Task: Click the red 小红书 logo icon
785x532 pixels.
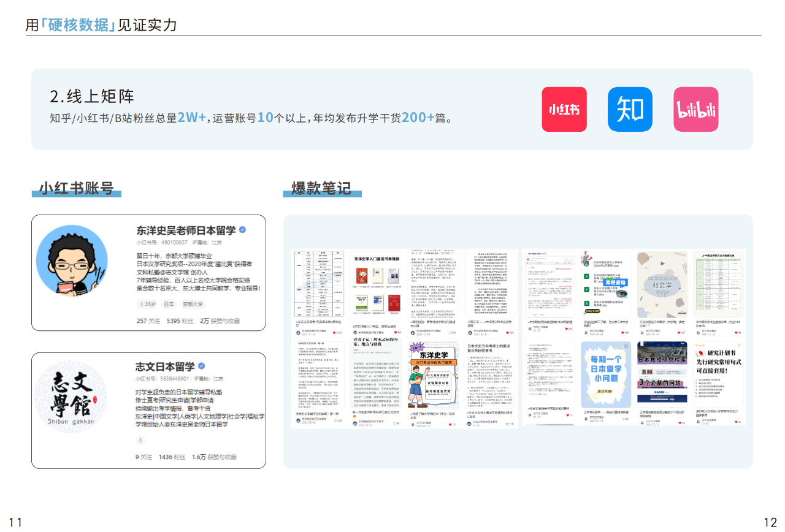Action: point(564,109)
